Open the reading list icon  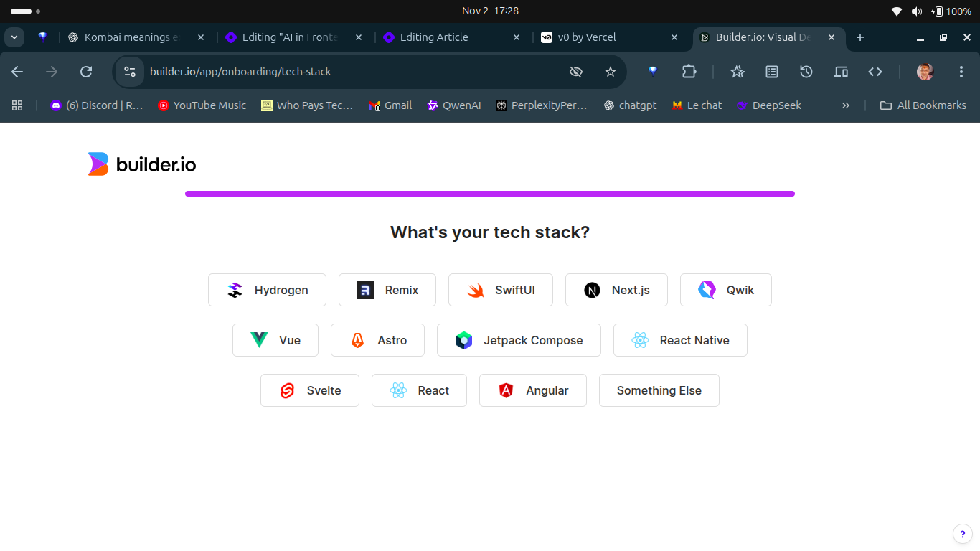[772, 72]
